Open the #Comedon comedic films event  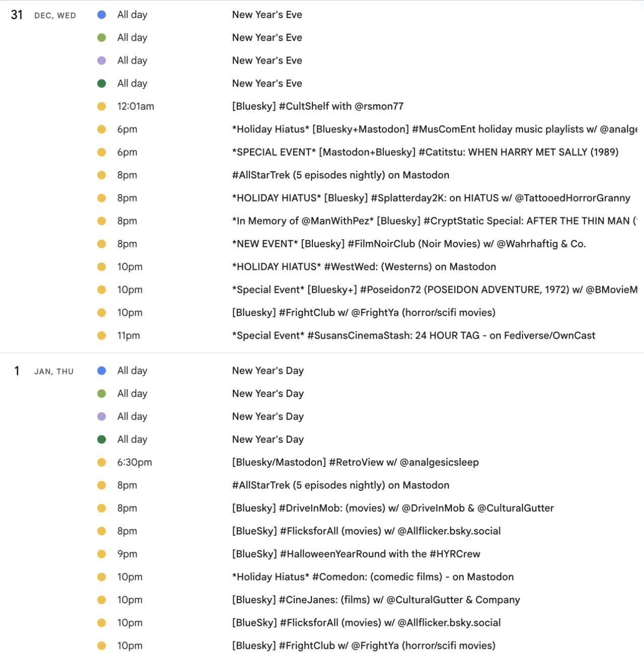372,577
